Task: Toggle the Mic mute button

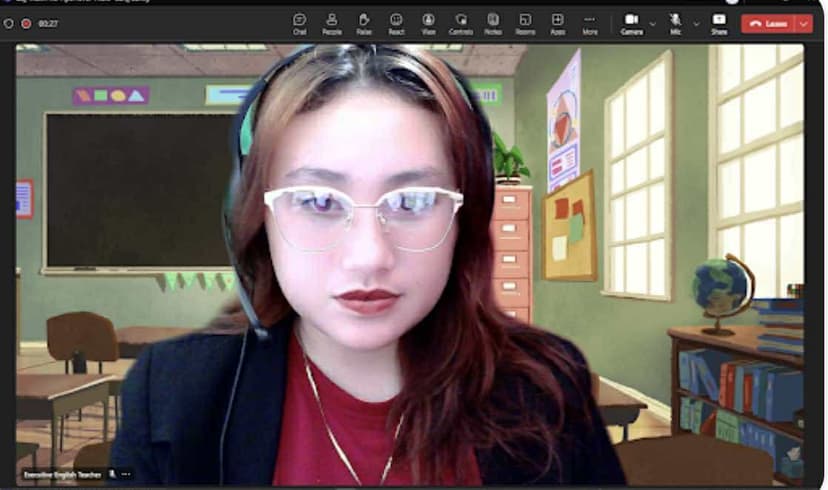Action: pos(675,23)
